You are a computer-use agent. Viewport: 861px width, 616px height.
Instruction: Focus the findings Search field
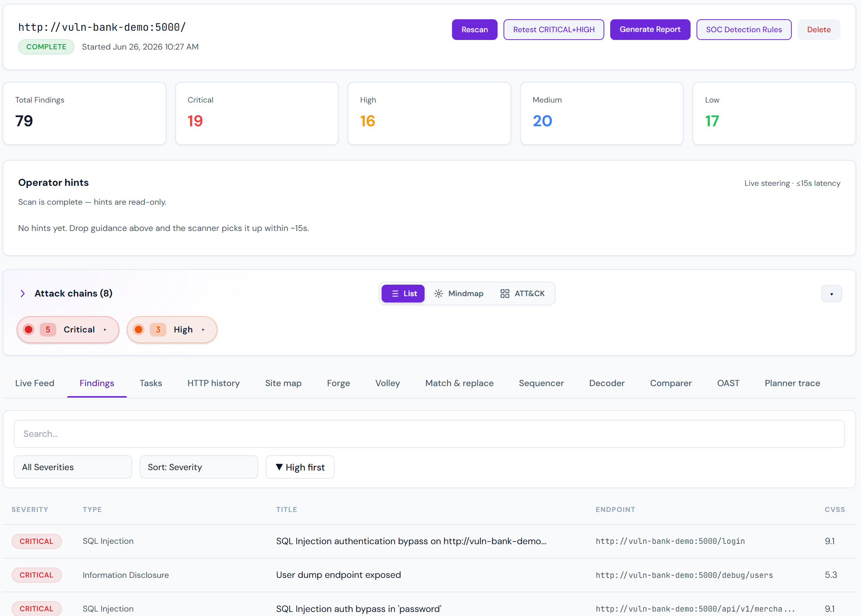pyautogui.click(x=429, y=433)
